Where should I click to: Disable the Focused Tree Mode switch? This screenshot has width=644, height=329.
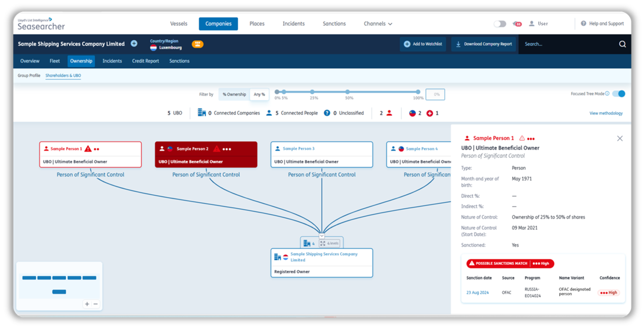click(x=619, y=94)
